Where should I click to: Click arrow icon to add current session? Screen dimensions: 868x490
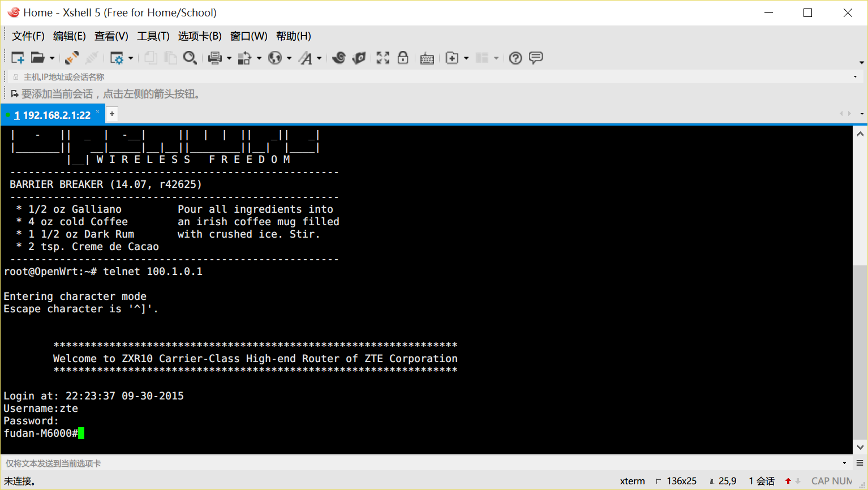(15, 94)
